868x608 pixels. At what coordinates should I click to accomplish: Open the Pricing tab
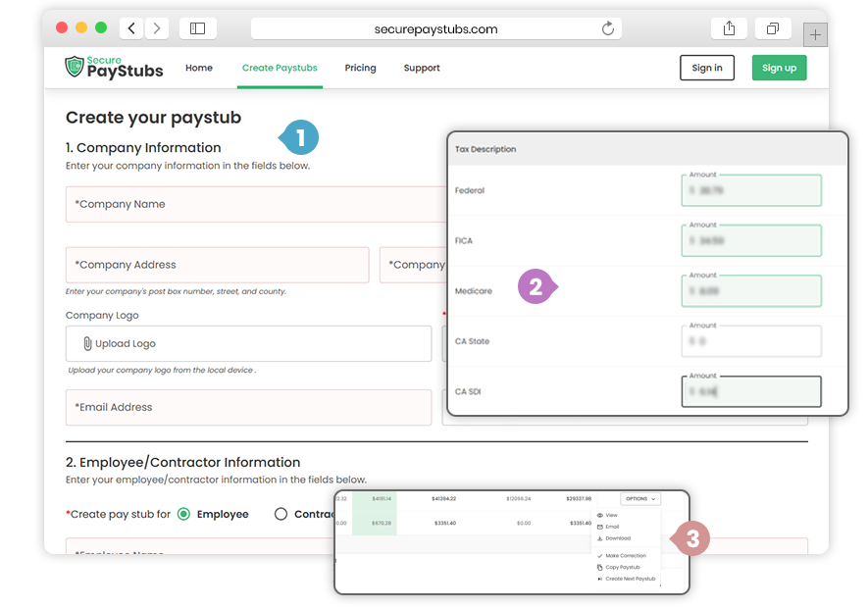[x=360, y=69]
